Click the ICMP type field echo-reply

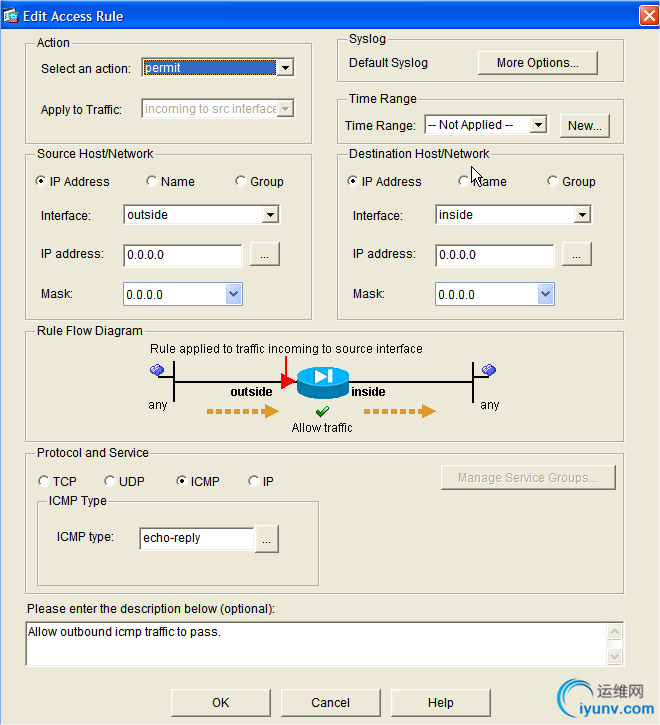(x=197, y=538)
